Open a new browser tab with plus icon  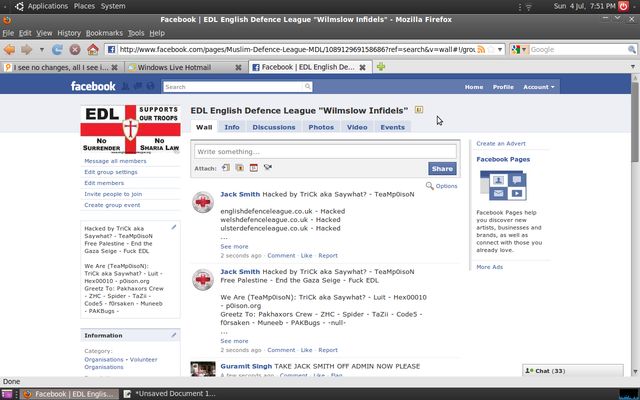tap(382, 67)
